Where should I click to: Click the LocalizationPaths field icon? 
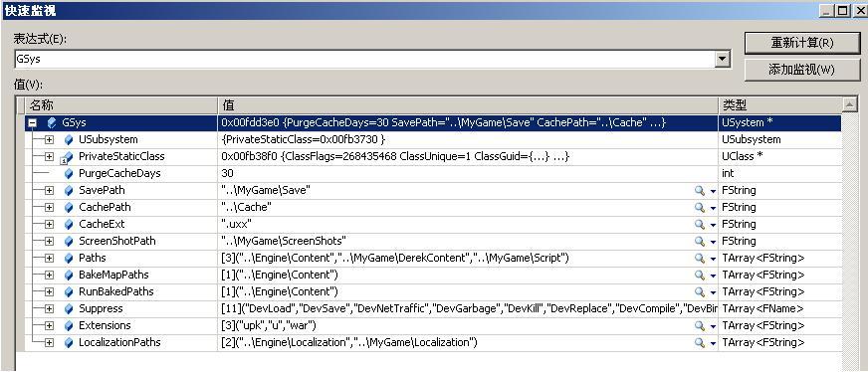69,343
